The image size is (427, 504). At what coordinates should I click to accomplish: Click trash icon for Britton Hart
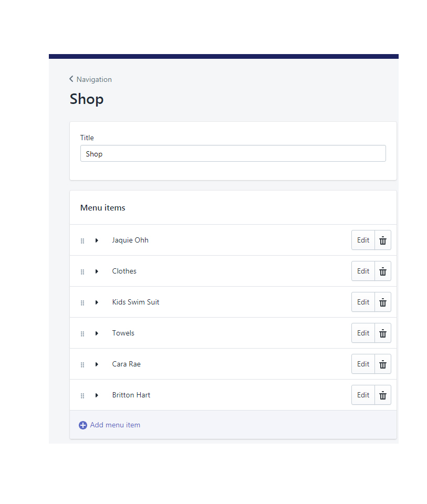(383, 395)
